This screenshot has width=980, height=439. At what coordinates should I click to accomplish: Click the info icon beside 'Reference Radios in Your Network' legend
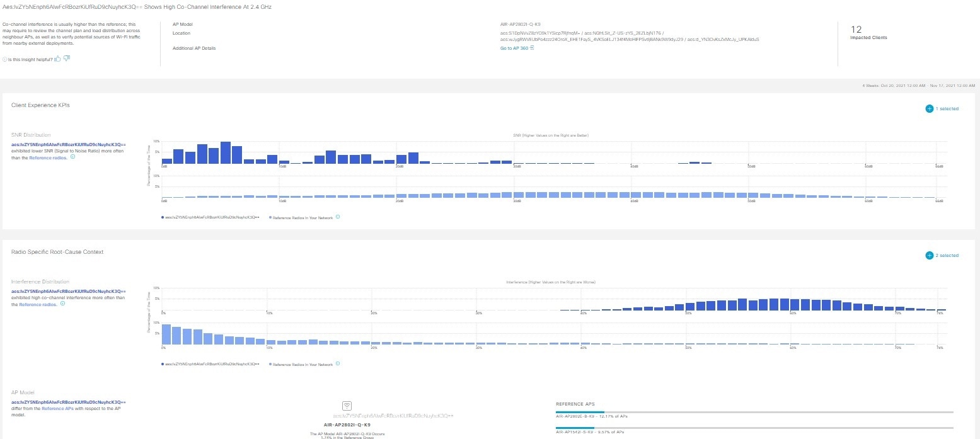pyautogui.click(x=338, y=216)
